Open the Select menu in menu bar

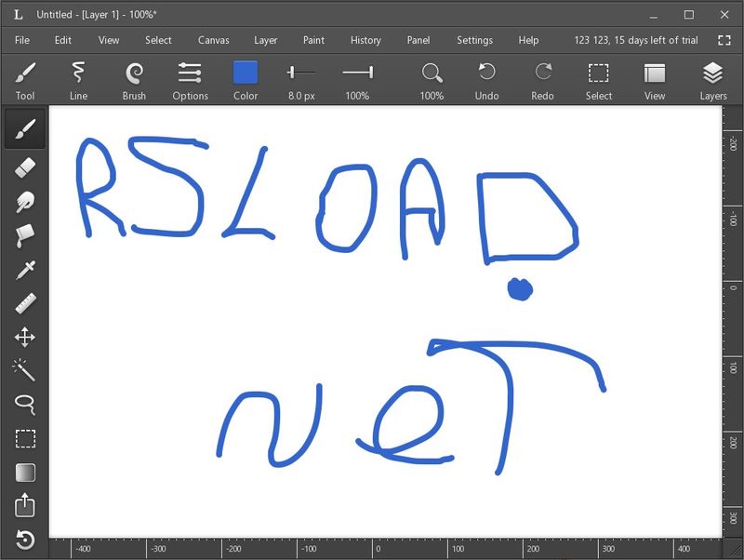point(158,40)
